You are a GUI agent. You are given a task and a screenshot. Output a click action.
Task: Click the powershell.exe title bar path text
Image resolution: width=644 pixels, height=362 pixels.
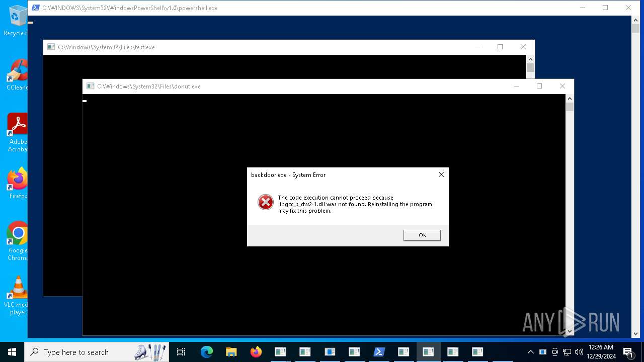click(x=130, y=8)
